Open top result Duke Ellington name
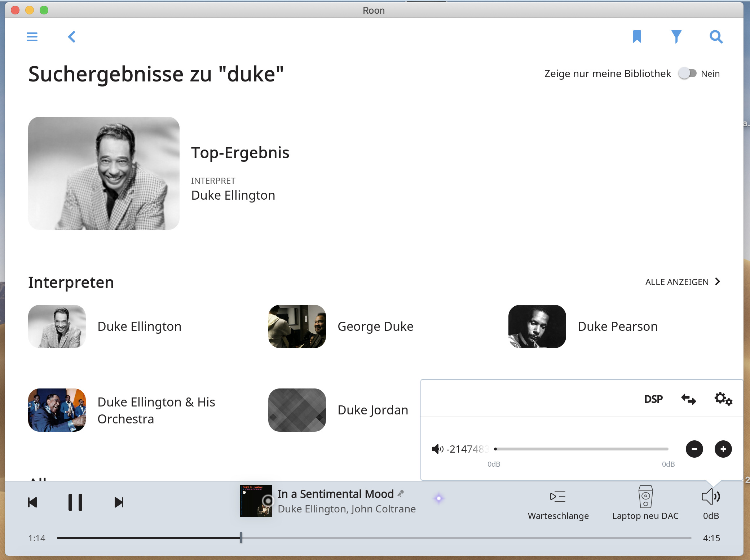The image size is (750, 560). 233,195
